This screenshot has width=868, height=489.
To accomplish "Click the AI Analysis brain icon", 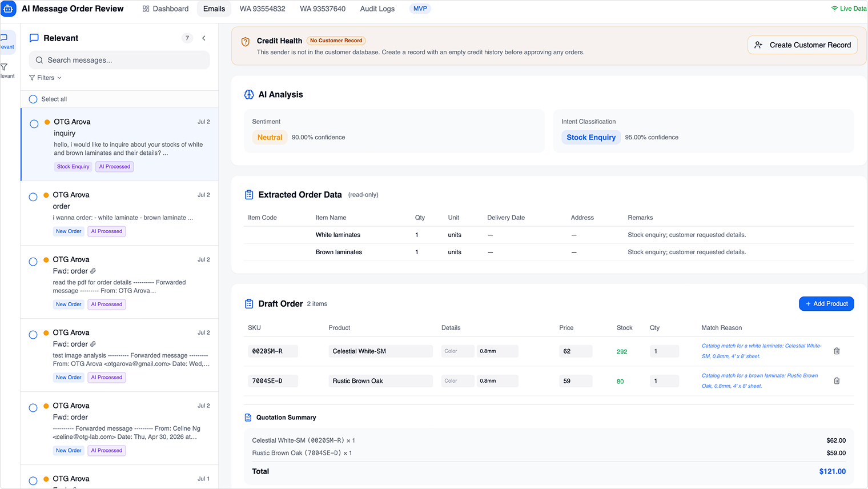I will click(249, 95).
